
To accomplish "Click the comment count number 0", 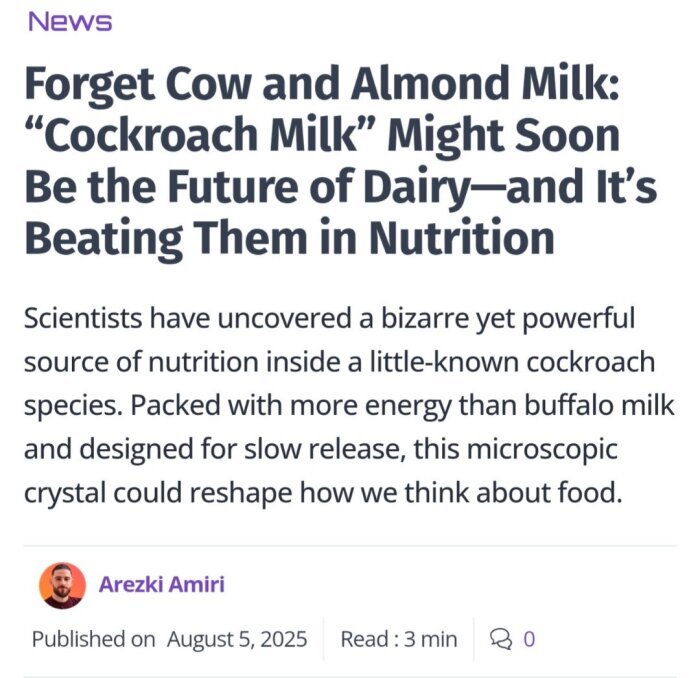I will [529, 638].
